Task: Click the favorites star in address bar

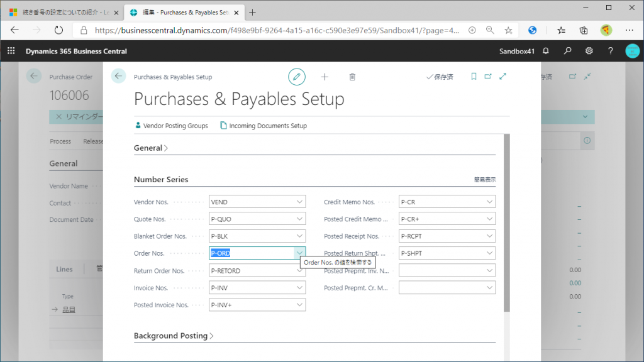Action: point(508,30)
